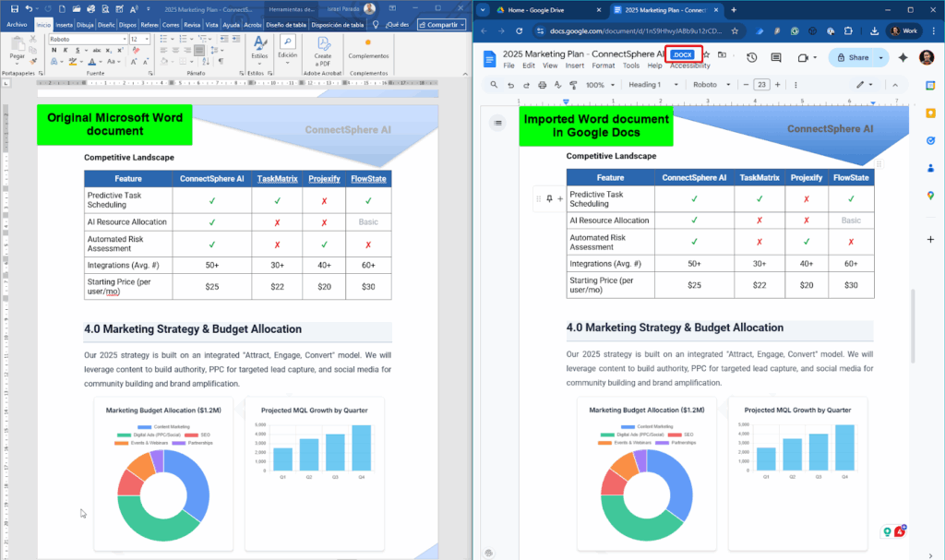The width and height of the screenshot is (945, 560).
Task: Open the font size 12 dropdown in Word
Action: [x=147, y=39]
